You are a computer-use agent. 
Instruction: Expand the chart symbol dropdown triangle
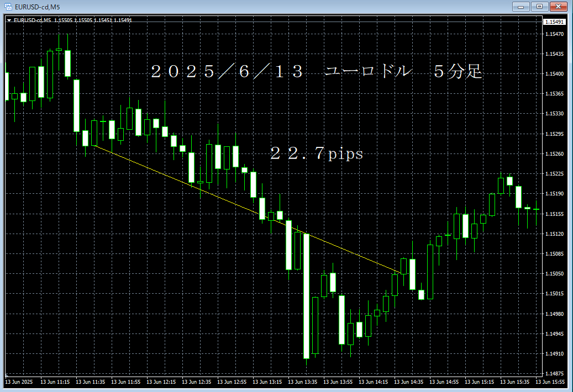point(9,20)
